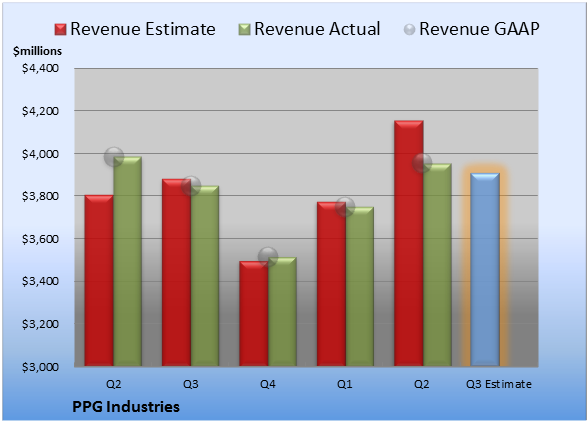Click the '$4,400' y-axis value
Viewport: 588px width, 422px height.
pyautogui.click(x=40, y=68)
